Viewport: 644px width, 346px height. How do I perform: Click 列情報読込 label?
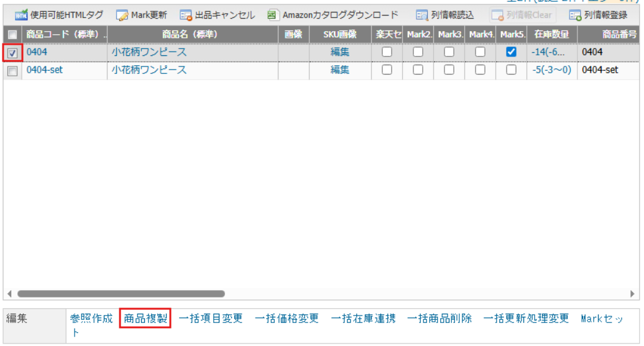[x=452, y=15]
